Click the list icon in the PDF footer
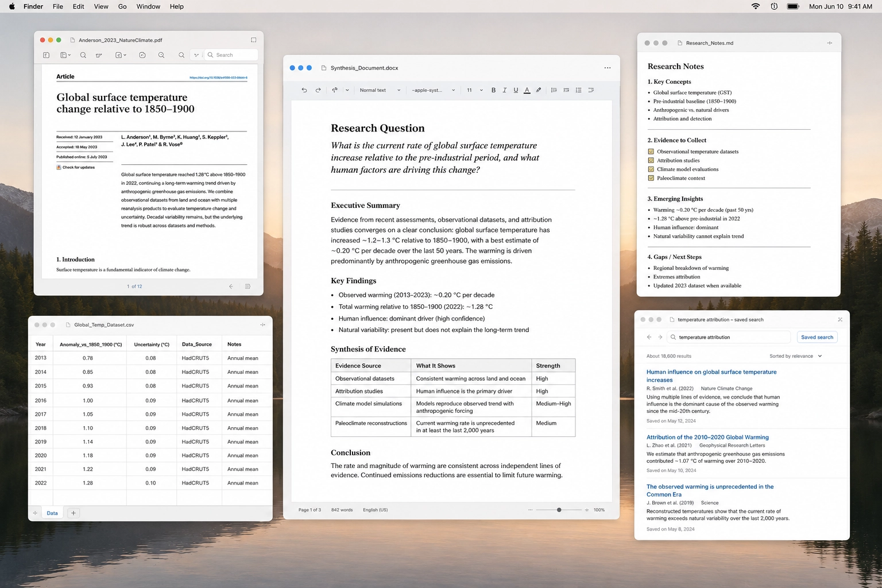 coord(247,287)
